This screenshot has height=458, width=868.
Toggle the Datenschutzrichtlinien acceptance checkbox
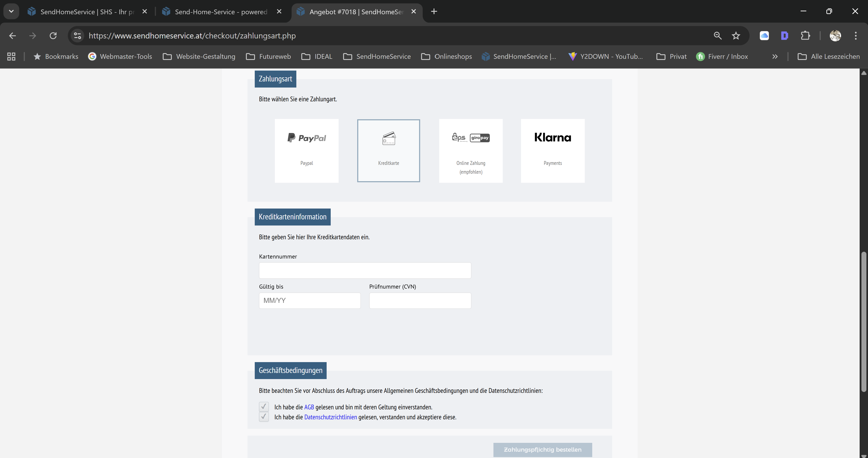point(264,417)
